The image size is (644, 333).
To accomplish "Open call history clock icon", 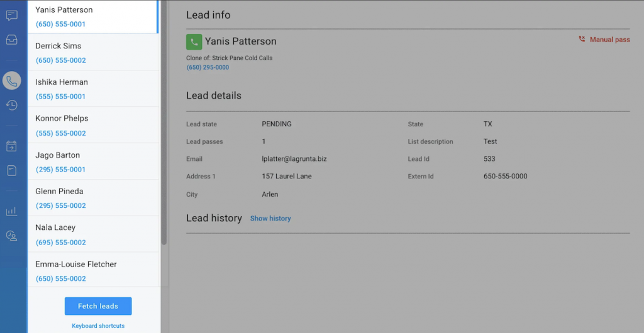I will point(11,105).
